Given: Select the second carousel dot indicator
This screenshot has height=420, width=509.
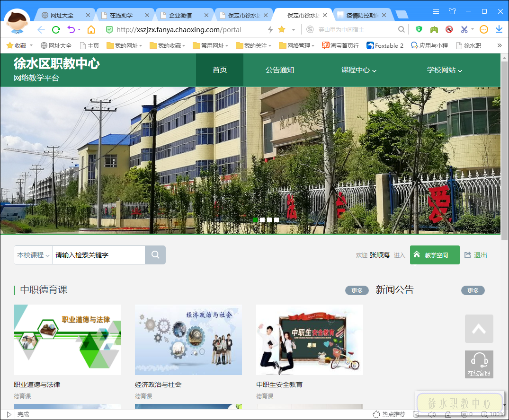Looking at the screenshot, I should (262, 220).
